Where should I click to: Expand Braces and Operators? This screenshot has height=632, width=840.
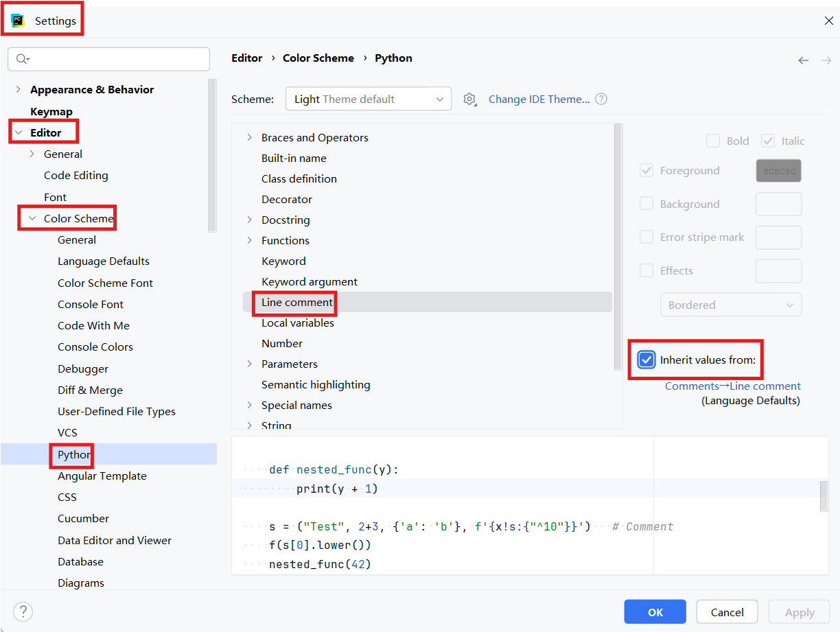coord(249,137)
